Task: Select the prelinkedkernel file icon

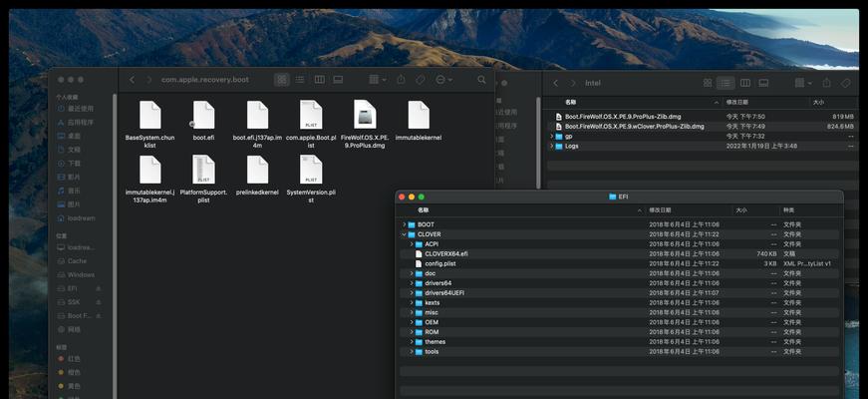Action: tap(257, 170)
